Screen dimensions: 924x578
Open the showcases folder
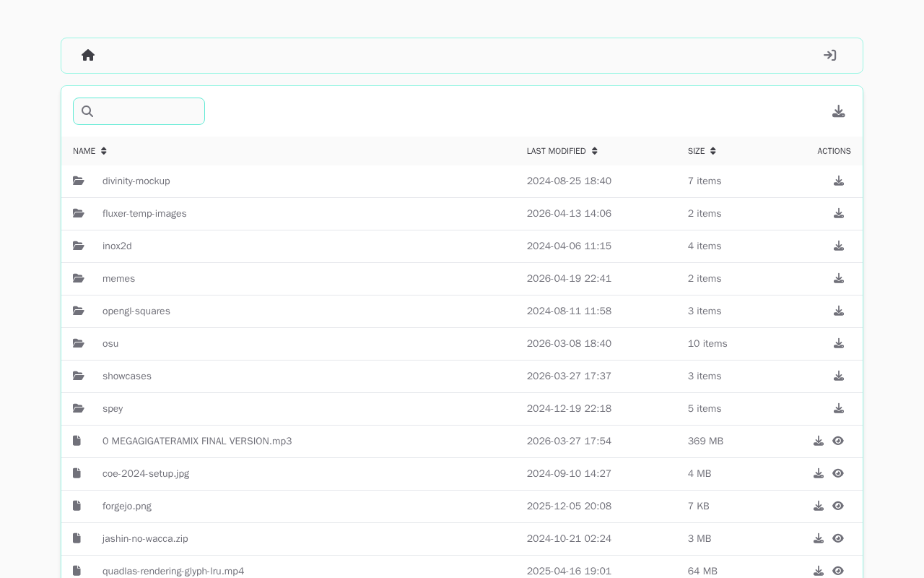click(x=127, y=376)
